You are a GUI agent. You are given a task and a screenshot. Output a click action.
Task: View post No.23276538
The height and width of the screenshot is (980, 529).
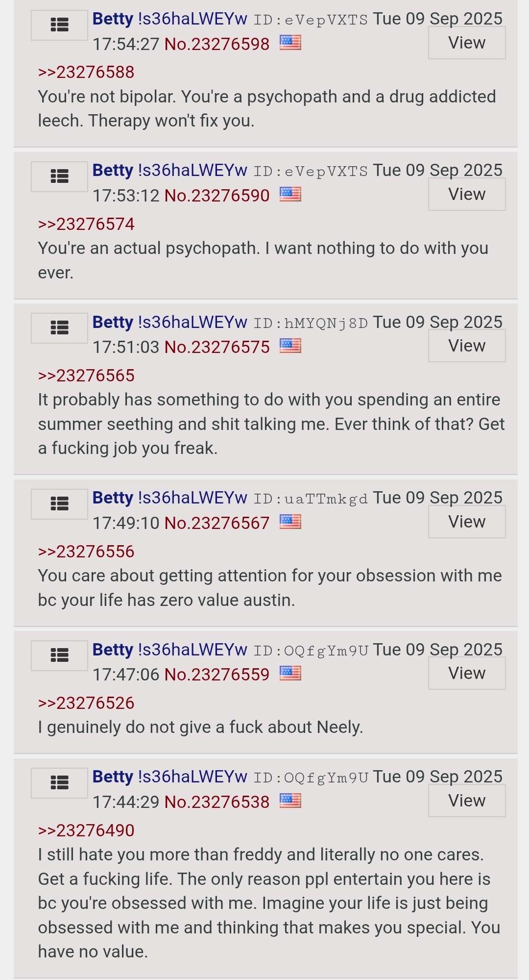pyautogui.click(x=467, y=801)
